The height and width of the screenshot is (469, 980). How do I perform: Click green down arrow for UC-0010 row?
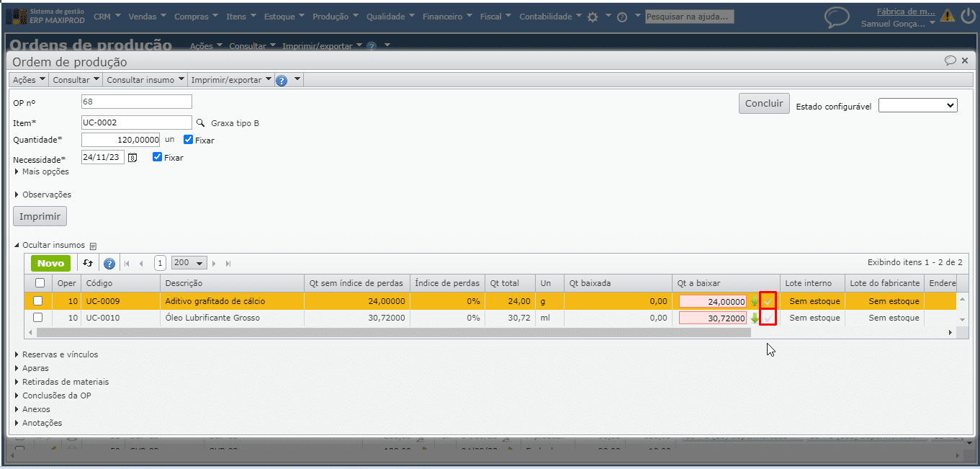[755, 318]
